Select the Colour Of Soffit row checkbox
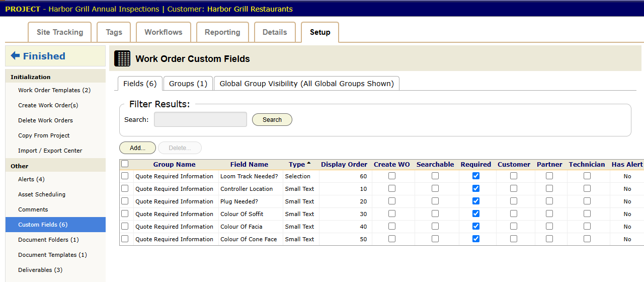Viewport: 644px width, 282px height. point(125,214)
